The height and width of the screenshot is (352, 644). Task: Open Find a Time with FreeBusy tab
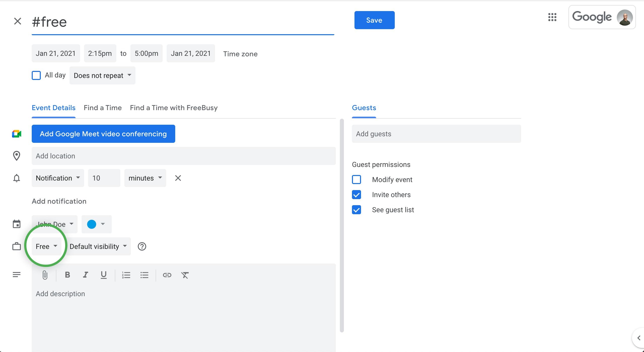pos(174,108)
